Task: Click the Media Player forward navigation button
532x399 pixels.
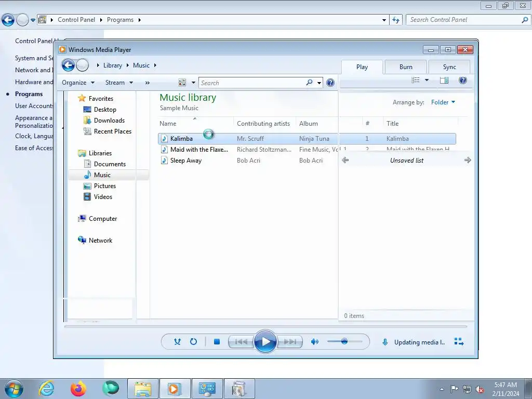Action: click(82, 65)
